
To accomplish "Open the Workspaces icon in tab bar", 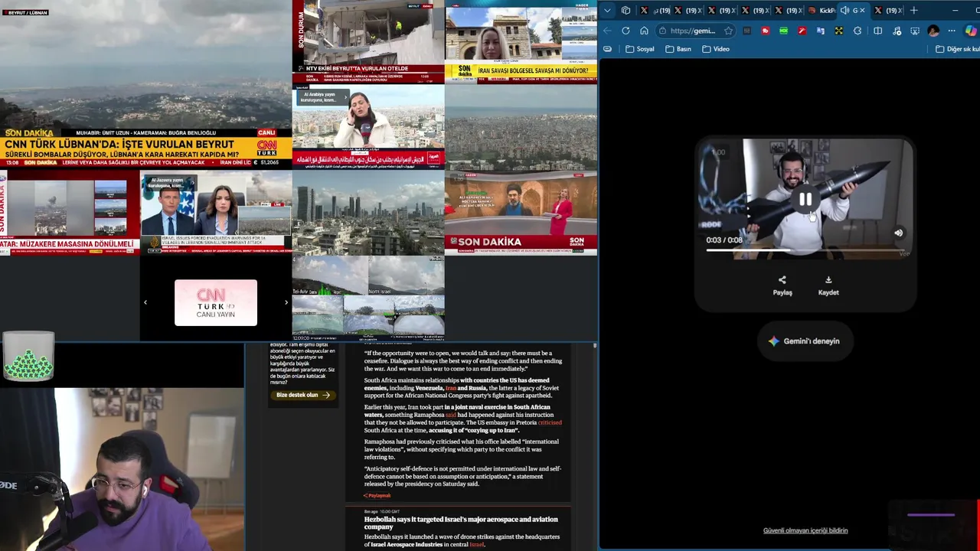I will (626, 10).
